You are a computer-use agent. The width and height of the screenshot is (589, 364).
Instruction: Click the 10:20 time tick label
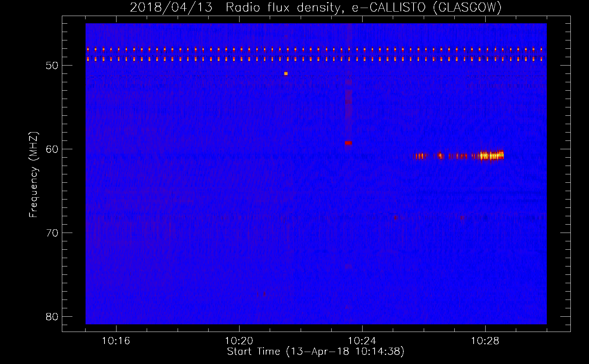[x=239, y=341]
